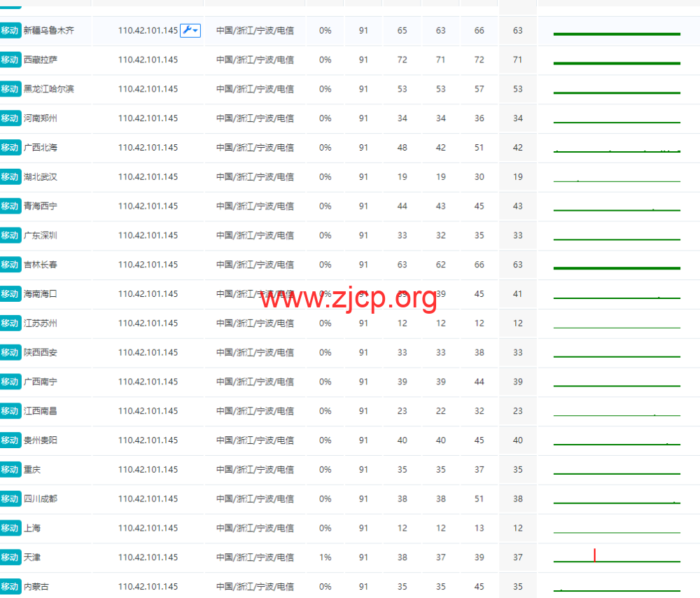
Task: Click the 中国/浙江/宁波/电信 location in 上海 row
Action: [x=255, y=528]
